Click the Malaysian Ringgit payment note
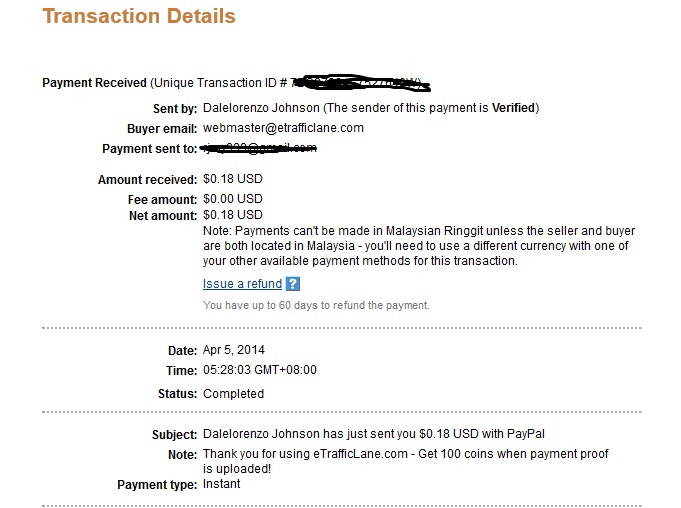The image size is (681, 508). pos(419,246)
